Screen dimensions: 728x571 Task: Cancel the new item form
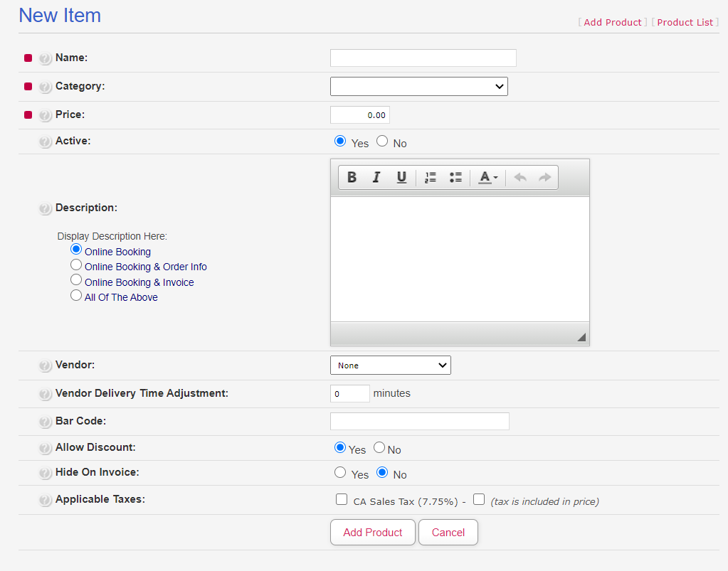(448, 532)
